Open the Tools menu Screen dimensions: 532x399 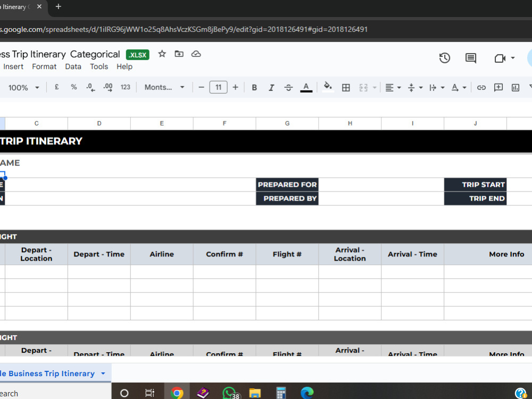pos(99,66)
